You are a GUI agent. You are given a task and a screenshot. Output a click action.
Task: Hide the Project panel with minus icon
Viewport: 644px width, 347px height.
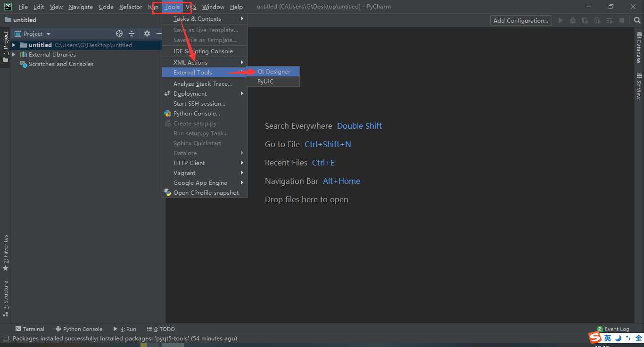(159, 33)
